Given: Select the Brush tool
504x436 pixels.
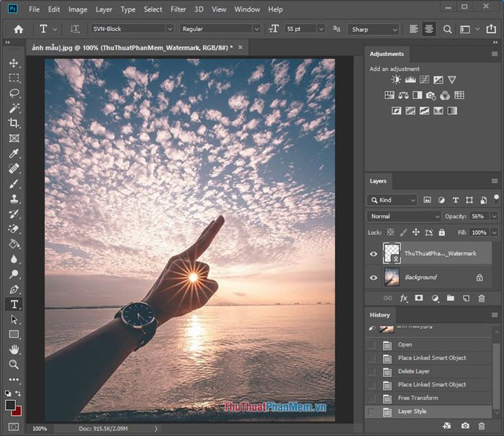Looking at the screenshot, I should coord(14,183).
